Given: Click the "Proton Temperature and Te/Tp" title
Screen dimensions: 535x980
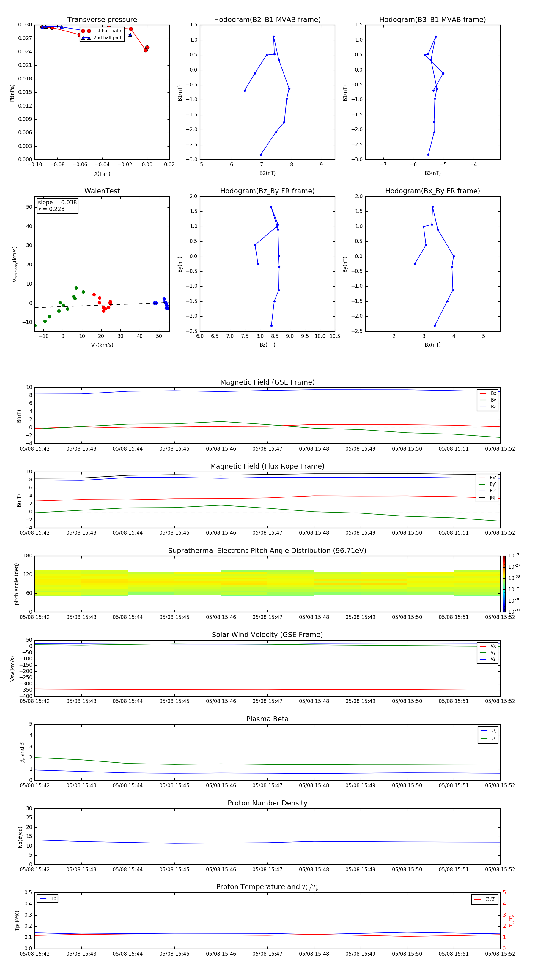Looking at the screenshot, I should click(x=267, y=888).
